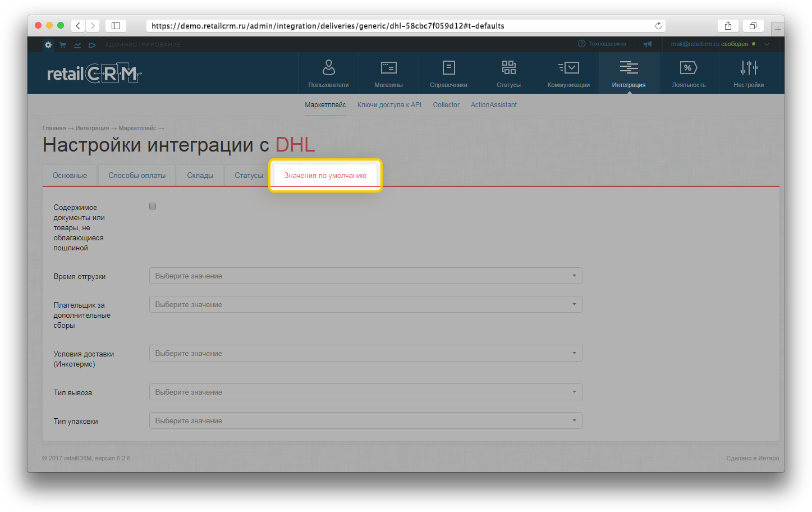Open Интеграция integration section

629,74
